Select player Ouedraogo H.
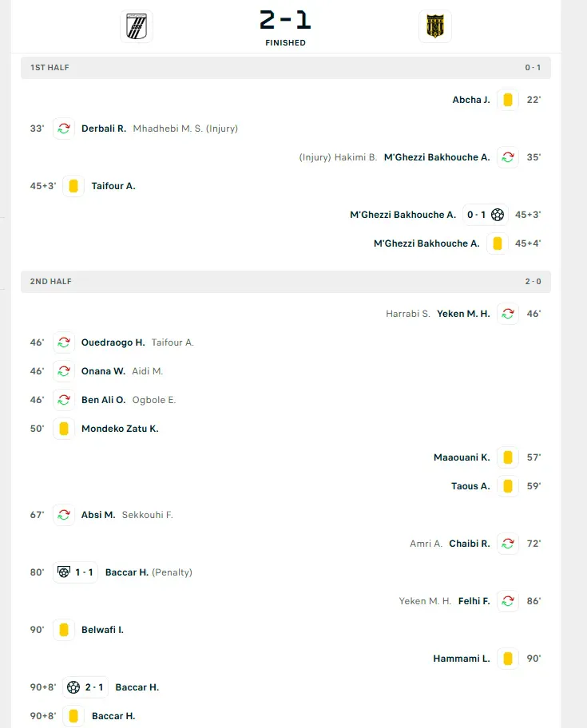 click(x=113, y=342)
